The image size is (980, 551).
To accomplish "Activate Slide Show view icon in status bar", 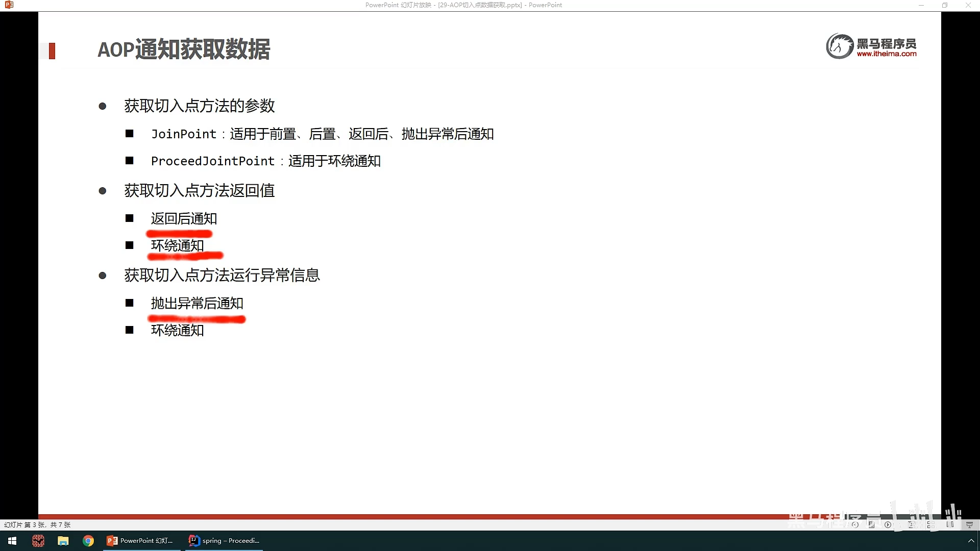I will coord(969,524).
